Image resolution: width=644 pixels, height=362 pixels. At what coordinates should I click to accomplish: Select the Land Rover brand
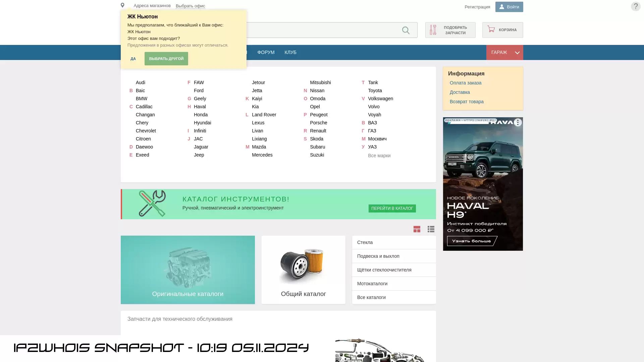click(264, 115)
